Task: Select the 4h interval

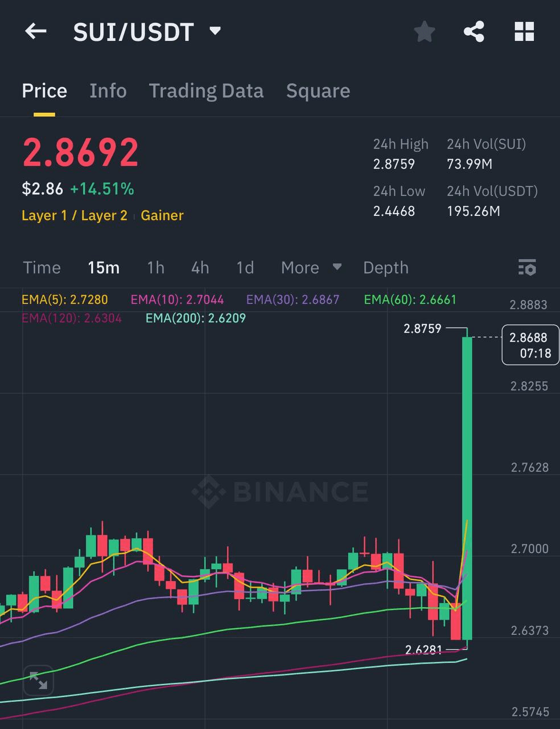Action: pos(200,267)
